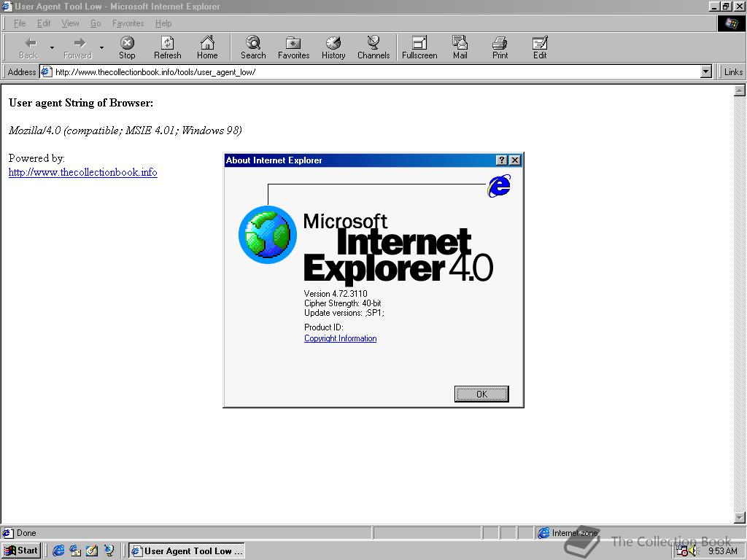The height and width of the screenshot is (560, 747).
Task: Close the About Internet Explorer dialog
Action: [x=515, y=160]
